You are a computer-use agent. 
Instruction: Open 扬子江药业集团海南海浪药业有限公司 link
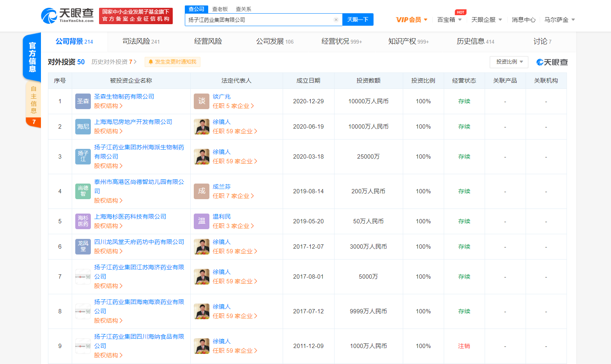coord(139,307)
